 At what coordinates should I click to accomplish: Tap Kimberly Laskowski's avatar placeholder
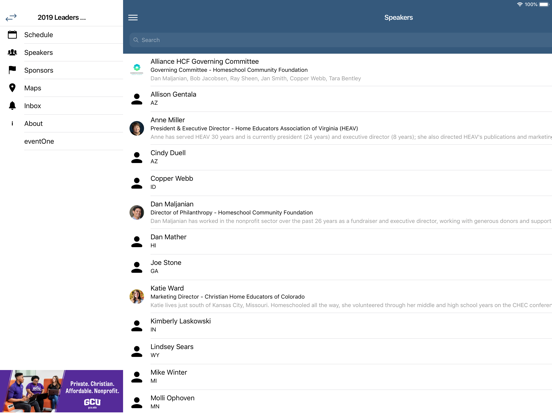coord(137,326)
